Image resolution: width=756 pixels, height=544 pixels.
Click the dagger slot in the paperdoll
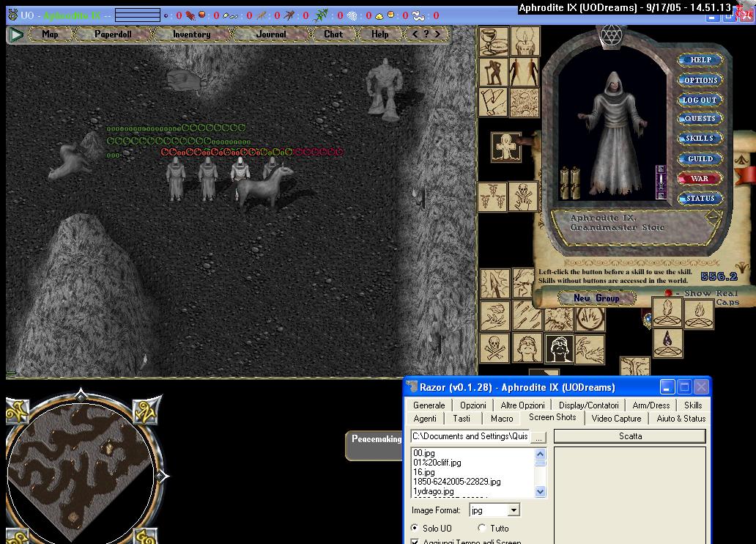pos(661,183)
